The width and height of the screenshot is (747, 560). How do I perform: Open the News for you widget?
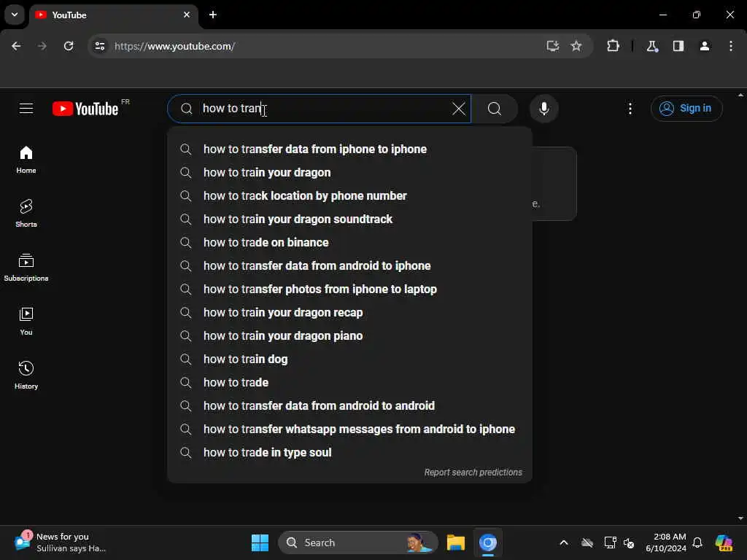(60, 542)
